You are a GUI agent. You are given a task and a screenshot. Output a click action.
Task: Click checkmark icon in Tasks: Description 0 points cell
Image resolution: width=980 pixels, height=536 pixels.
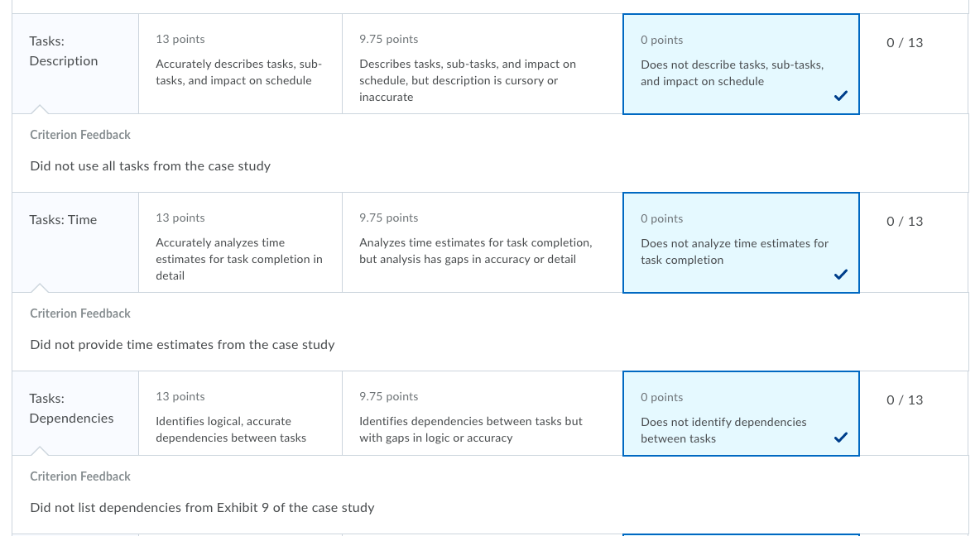point(841,96)
